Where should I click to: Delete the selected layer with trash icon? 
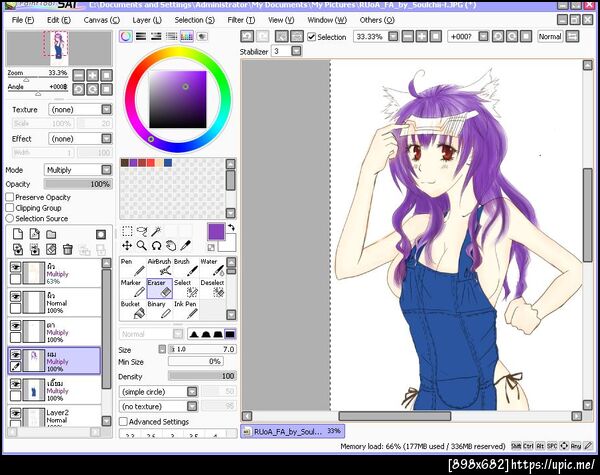(68, 250)
